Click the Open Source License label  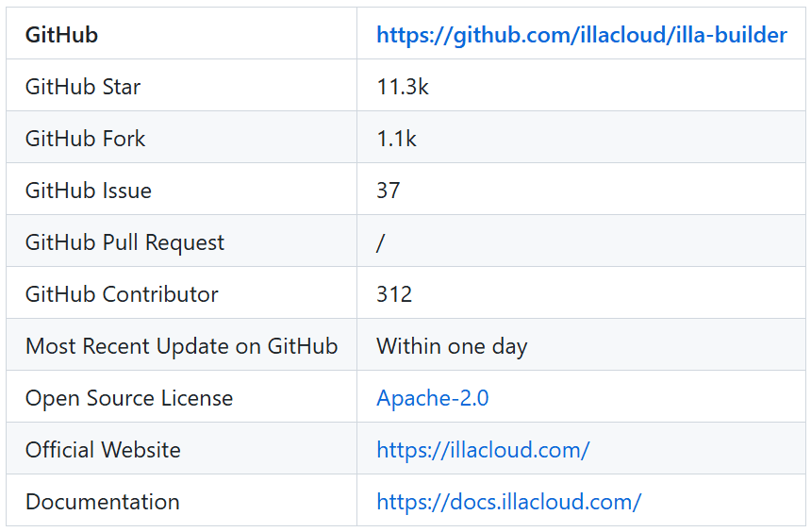pos(129,398)
